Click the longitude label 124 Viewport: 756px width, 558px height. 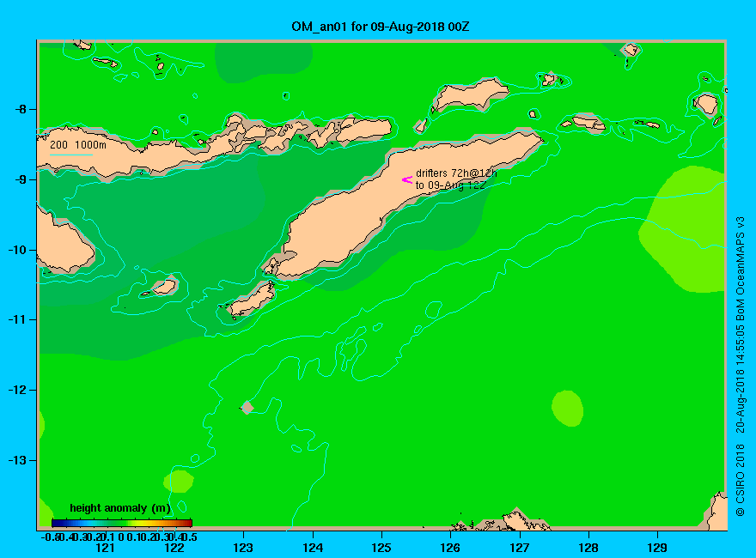(313, 548)
